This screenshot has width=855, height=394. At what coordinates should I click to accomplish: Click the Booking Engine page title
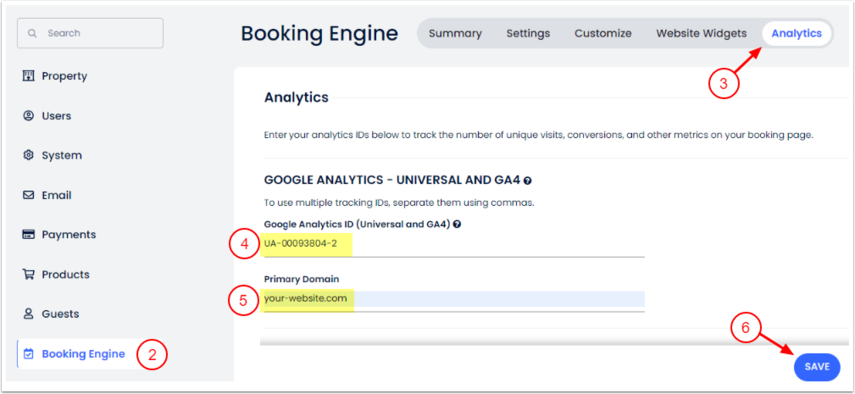320,33
